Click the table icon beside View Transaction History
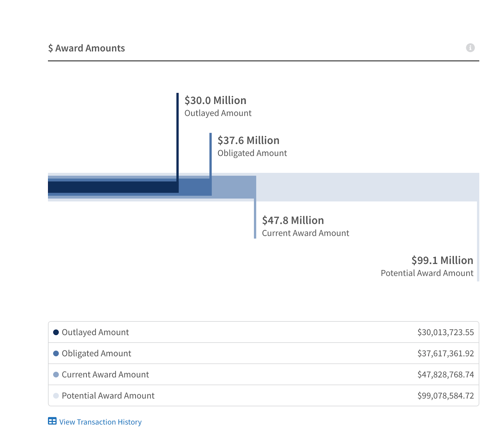Screen dimensions: 489x448 pyautogui.click(x=52, y=421)
